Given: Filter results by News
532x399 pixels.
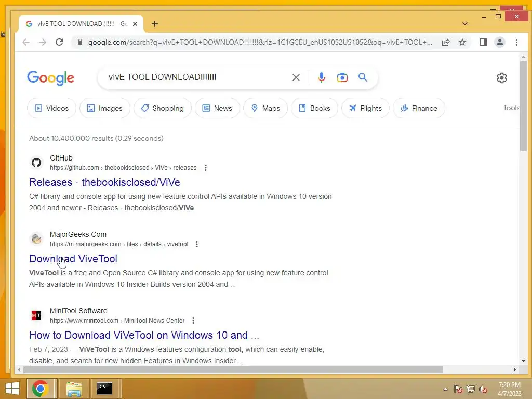Looking at the screenshot, I should pyautogui.click(x=217, y=108).
